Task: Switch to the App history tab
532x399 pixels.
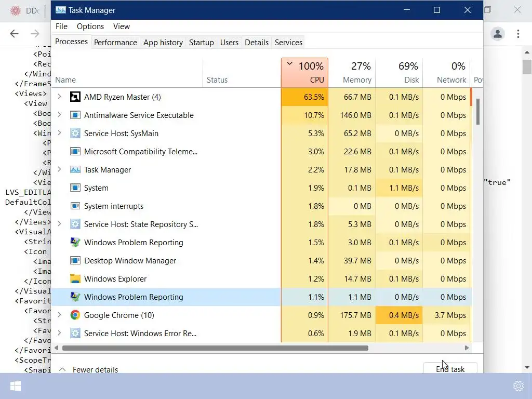Action: 163,43
